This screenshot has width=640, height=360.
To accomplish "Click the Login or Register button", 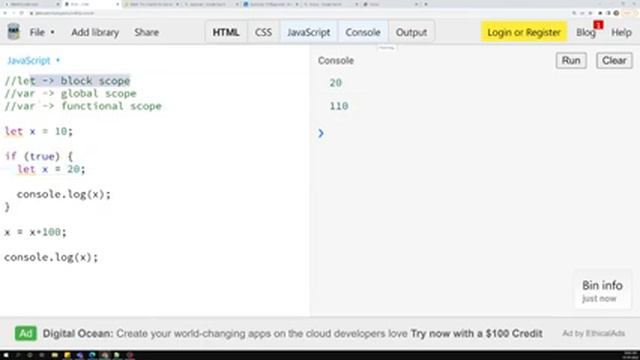I will pos(524,32).
